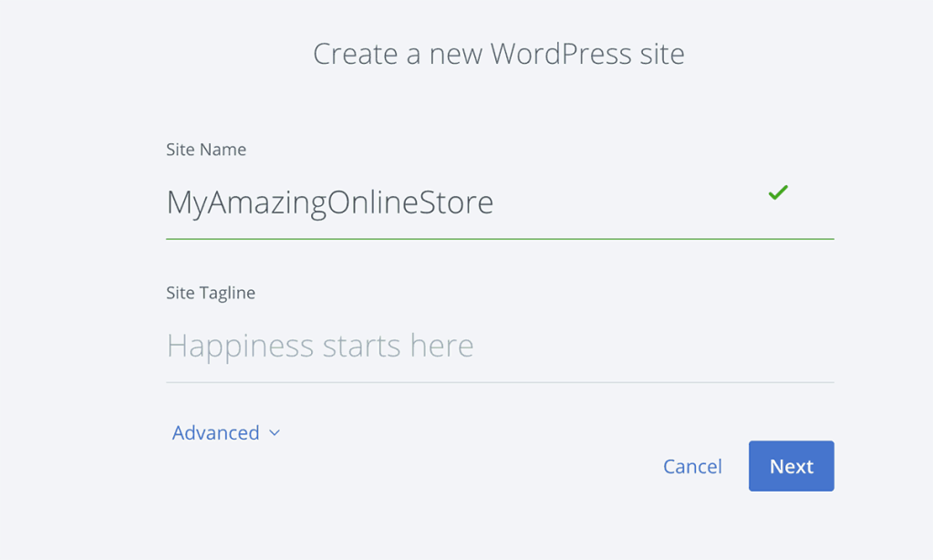Expand the Advanced options section

pyautogui.click(x=225, y=432)
